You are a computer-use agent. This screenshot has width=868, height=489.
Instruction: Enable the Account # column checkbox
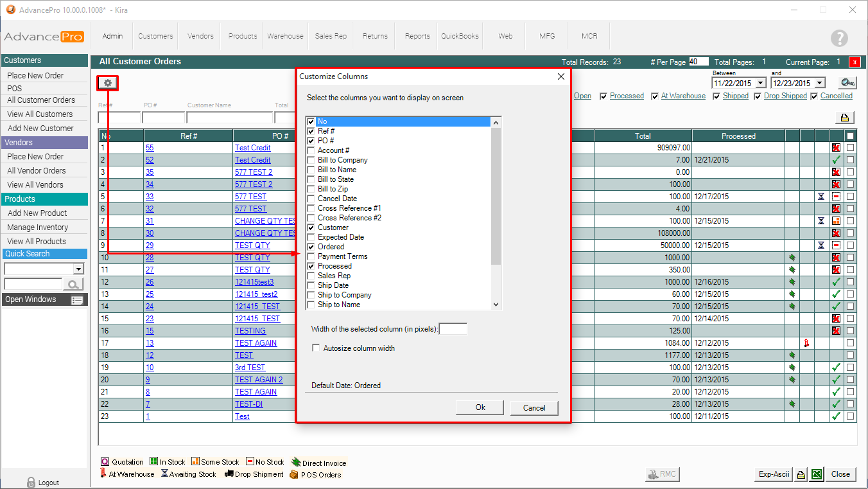311,150
